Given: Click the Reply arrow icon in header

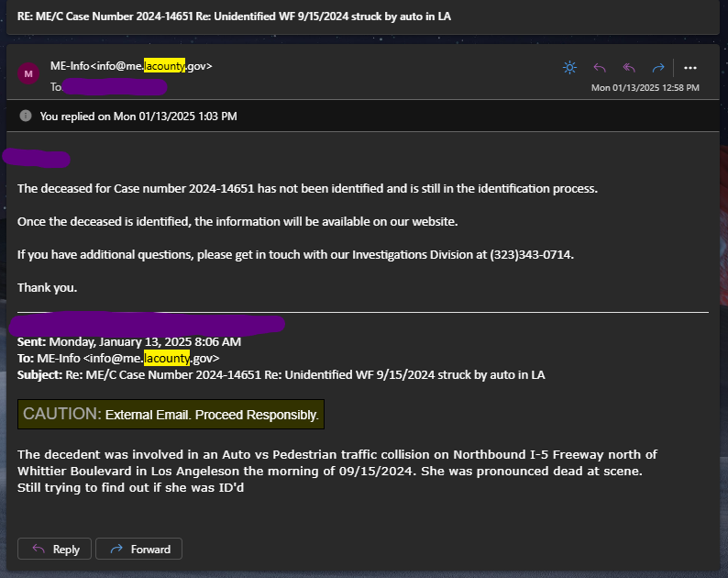Looking at the screenshot, I should [600, 67].
